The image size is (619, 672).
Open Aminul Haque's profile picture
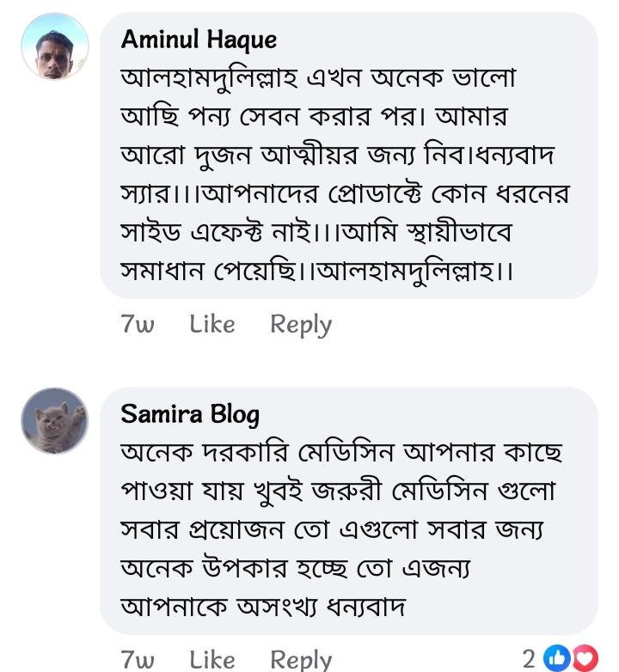[54, 46]
